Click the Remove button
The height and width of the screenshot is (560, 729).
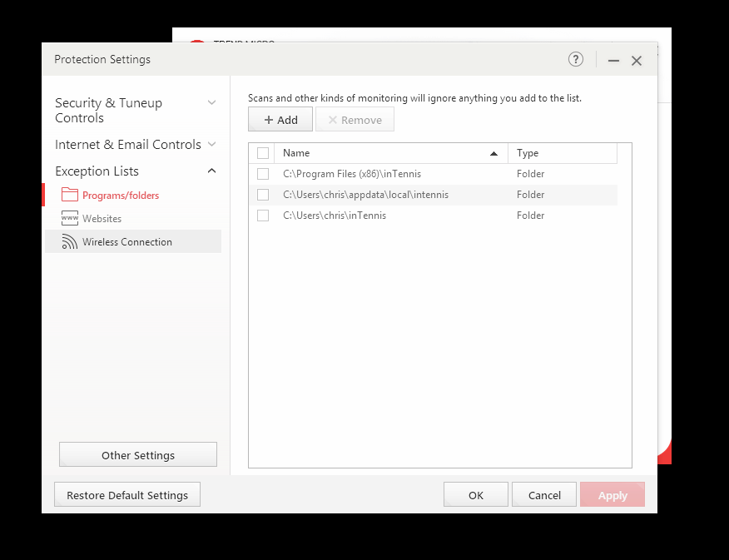point(355,120)
